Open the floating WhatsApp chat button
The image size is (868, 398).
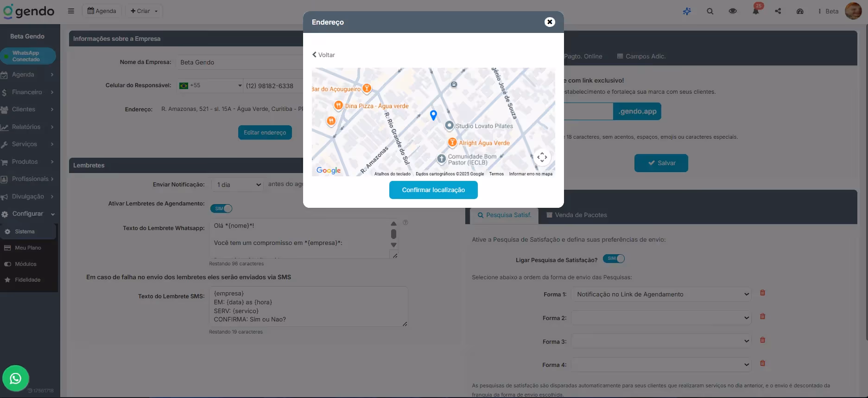pos(16,379)
